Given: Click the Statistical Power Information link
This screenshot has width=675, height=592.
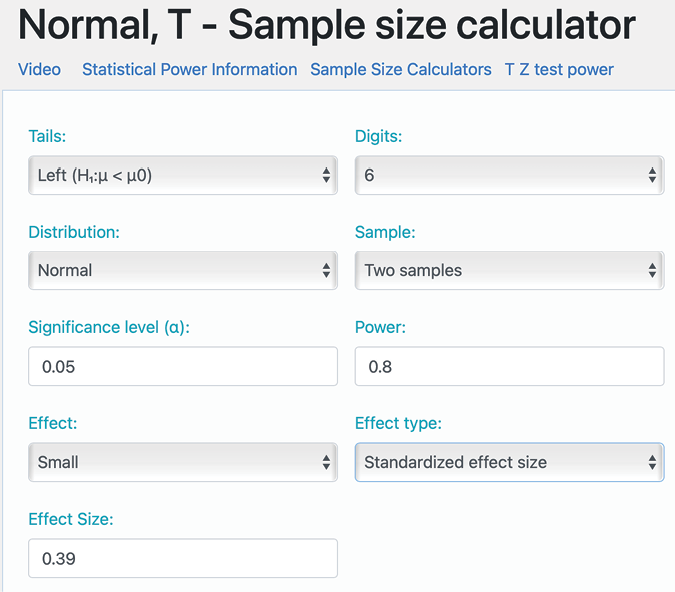Looking at the screenshot, I should (x=189, y=70).
